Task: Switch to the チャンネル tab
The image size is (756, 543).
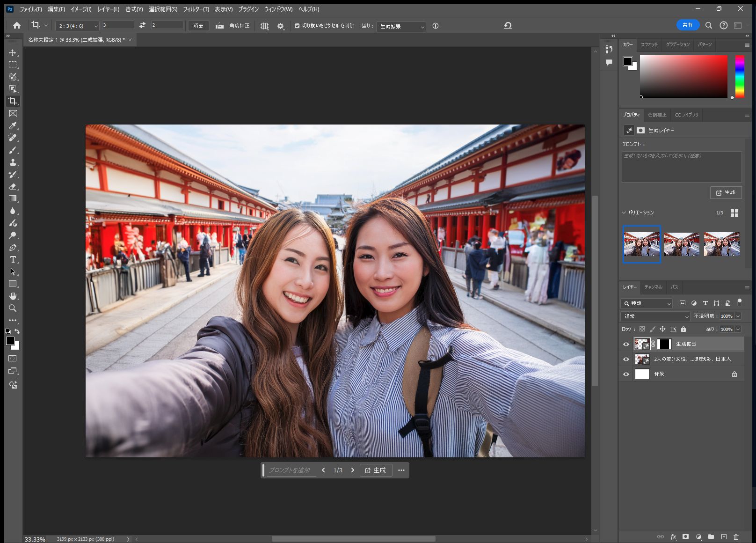Action: pyautogui.click(x=653, y=287)
